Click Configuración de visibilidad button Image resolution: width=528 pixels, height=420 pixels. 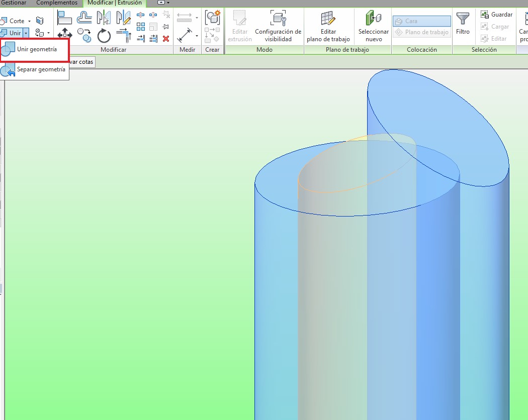(278, 27)
